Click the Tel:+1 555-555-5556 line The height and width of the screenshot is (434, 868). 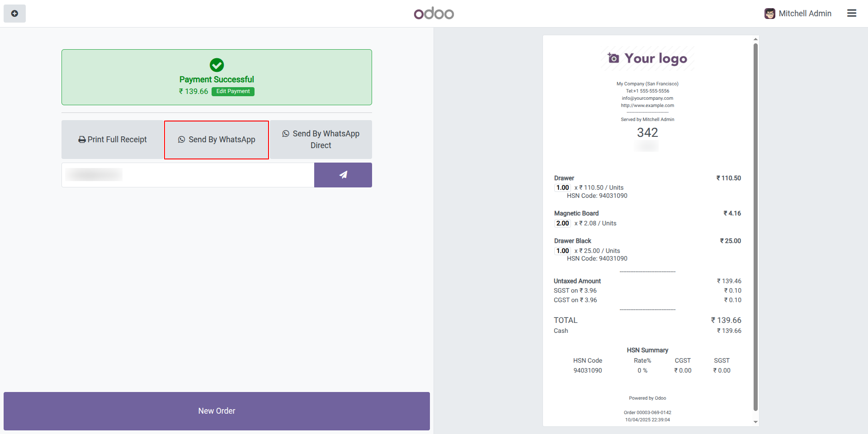(x=647, y=91)
